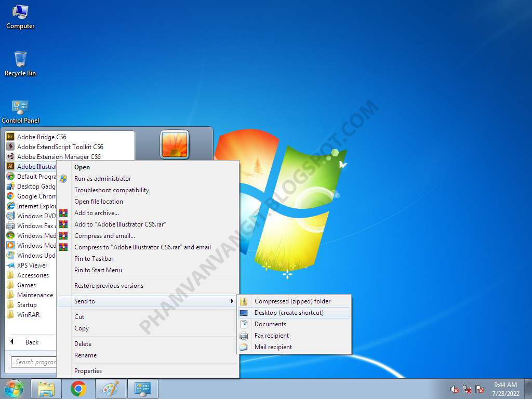
Task: Open Windows Explorer from the taskbar
Action: pyautogui.click(x=46, y=389)
